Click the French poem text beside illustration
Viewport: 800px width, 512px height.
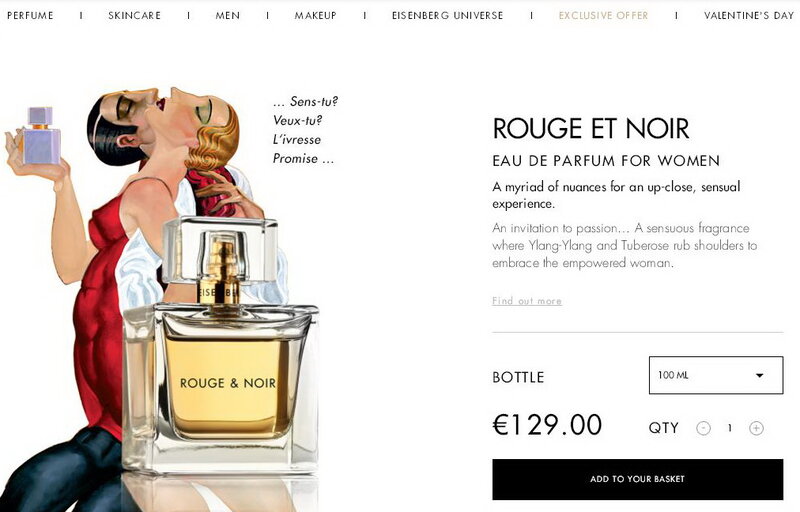click(x=305, y=130)
